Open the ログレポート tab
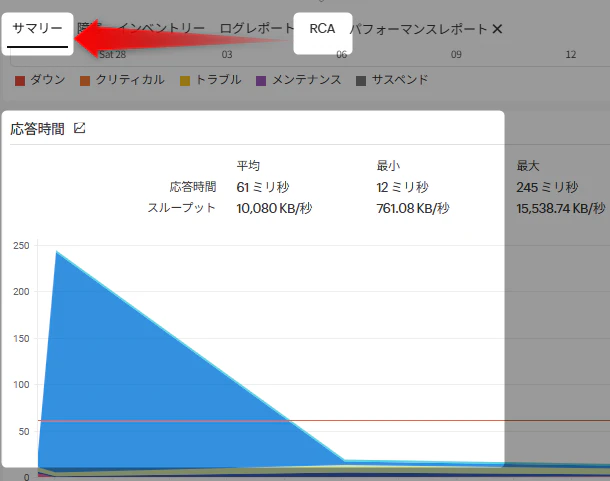This screenshot has width=610, height=481. coord(257,28)
